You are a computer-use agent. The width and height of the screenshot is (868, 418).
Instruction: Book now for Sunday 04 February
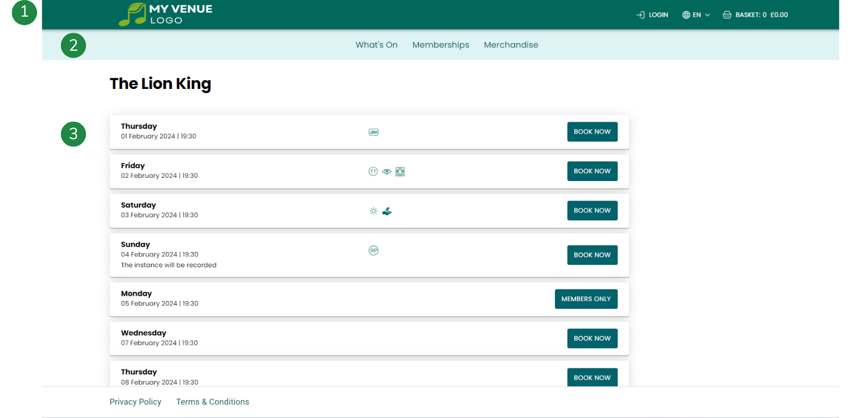pyautogui.click(x=592, y=255)
